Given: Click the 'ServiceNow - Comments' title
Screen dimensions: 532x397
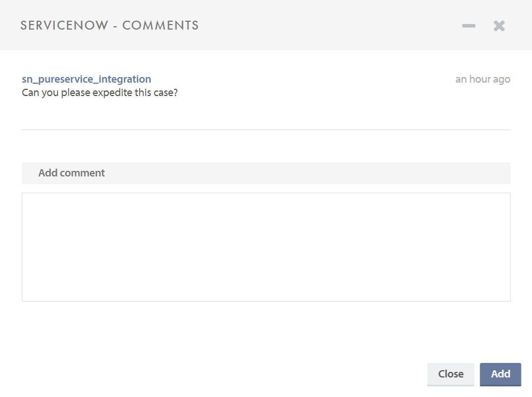Looking at the screenshot, I should [110, 26].
